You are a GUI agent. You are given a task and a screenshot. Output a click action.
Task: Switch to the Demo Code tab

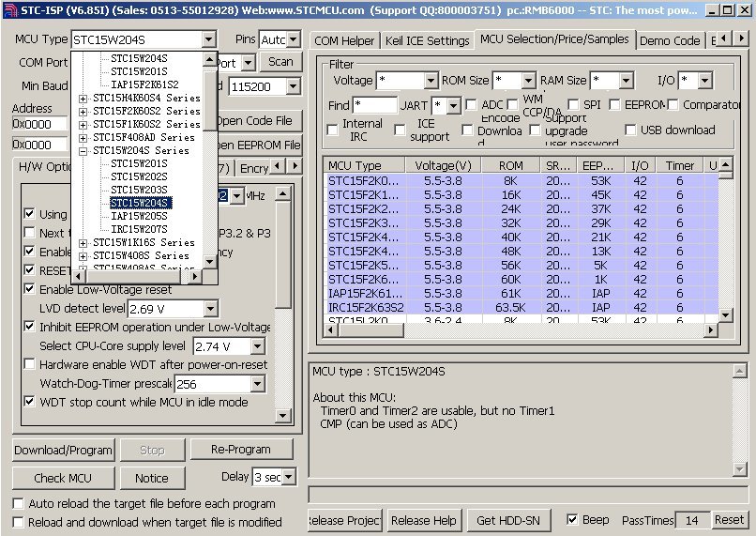point(670,41)
